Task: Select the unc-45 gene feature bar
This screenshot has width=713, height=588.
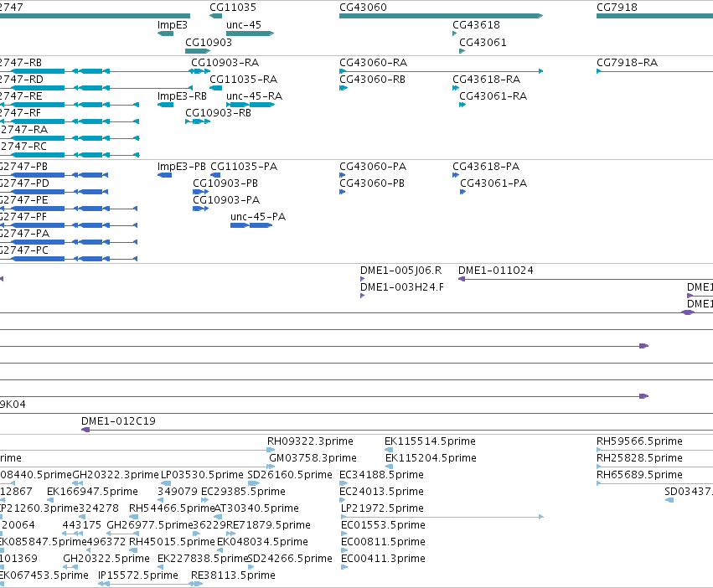Action: (251, 34)
